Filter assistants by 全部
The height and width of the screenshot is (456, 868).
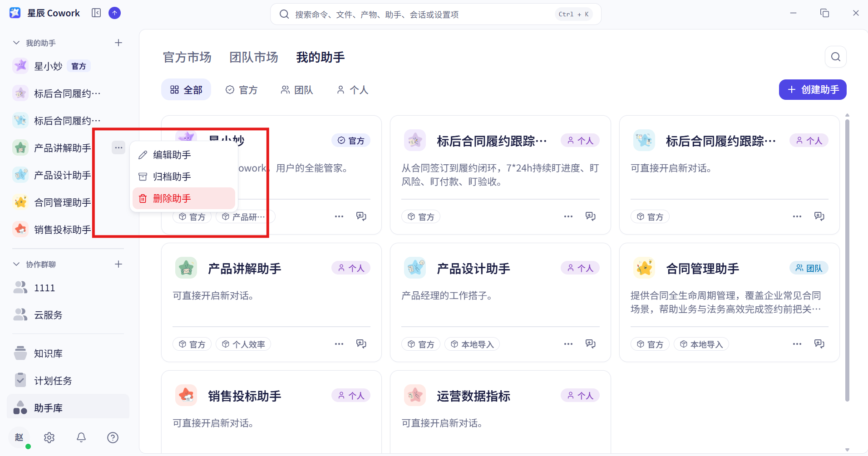186,90
